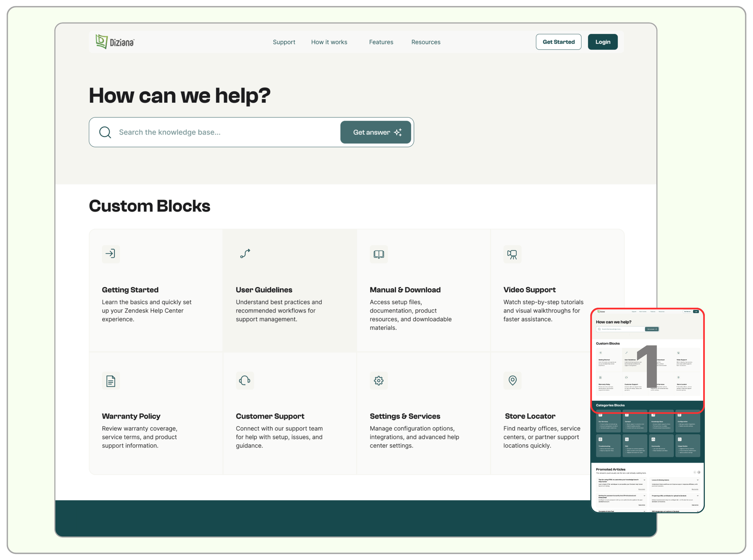
Task: Click the Diziana logo
Action: 115,42
